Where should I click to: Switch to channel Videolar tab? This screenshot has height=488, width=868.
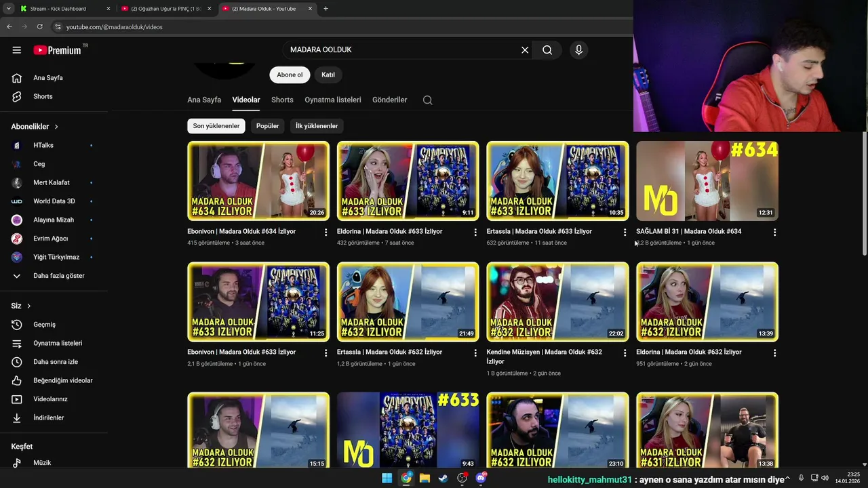tap(246, 100)
